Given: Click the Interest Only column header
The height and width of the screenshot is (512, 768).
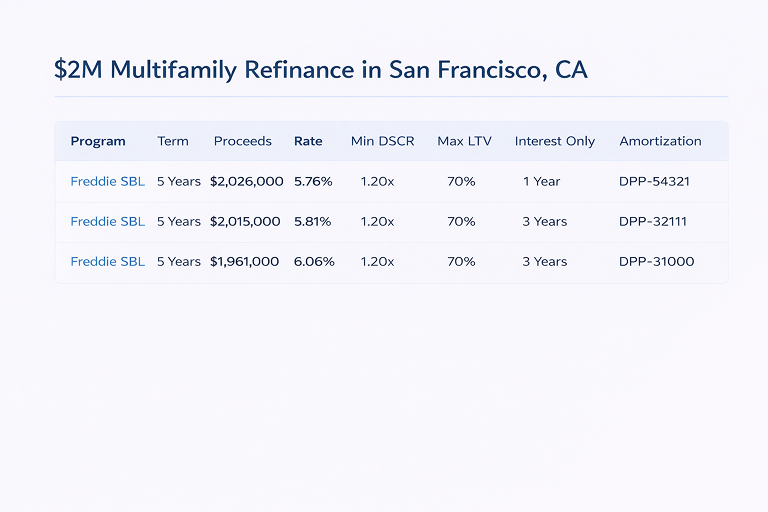Looking at the screenshot, I should [x=555, y=141].
